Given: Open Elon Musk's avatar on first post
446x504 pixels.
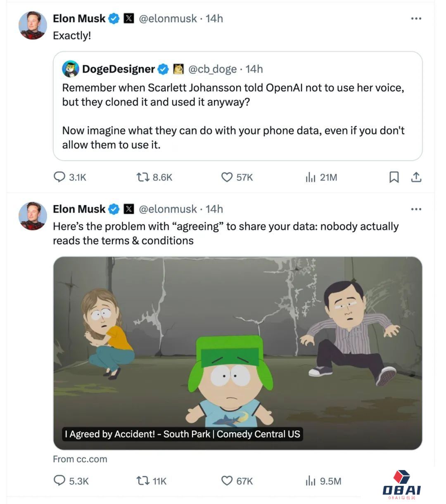Looking at the screenshot, I should point(33,26).
